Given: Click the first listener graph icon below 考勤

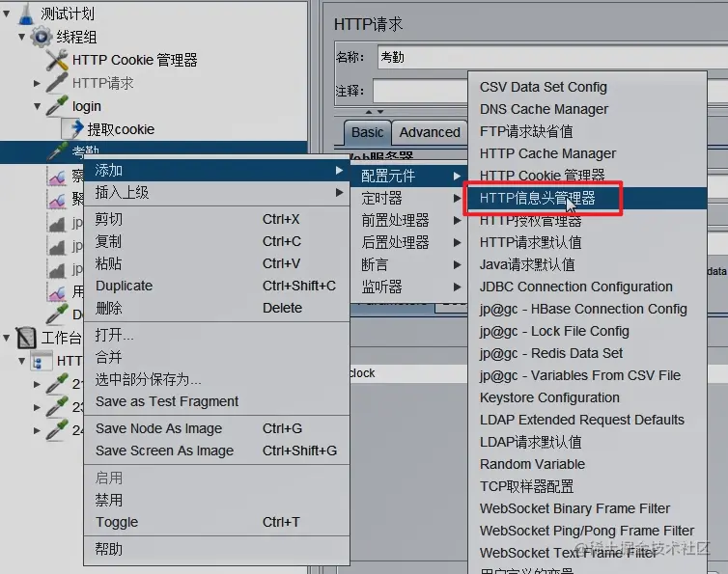Looking at the screenshot, I should point(57,176).
